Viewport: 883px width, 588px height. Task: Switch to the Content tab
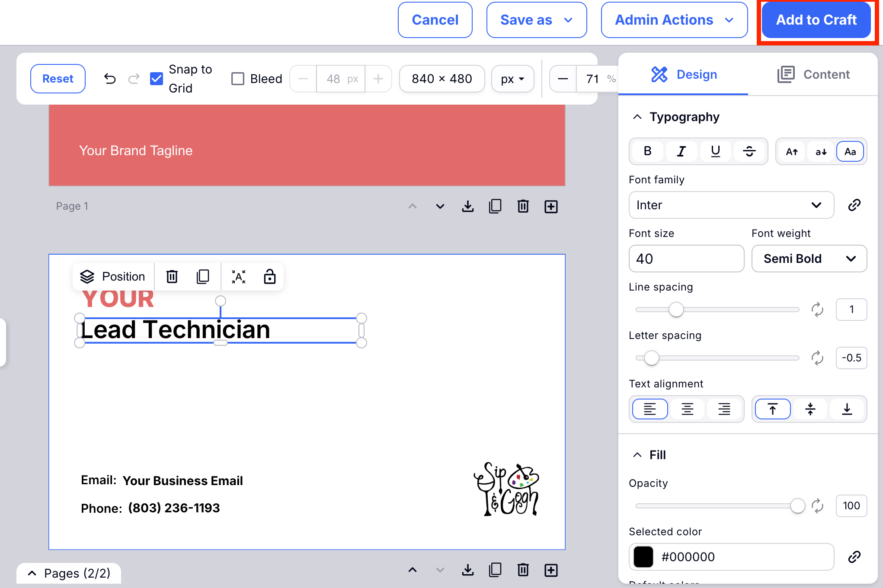click(x=813, y=74)
